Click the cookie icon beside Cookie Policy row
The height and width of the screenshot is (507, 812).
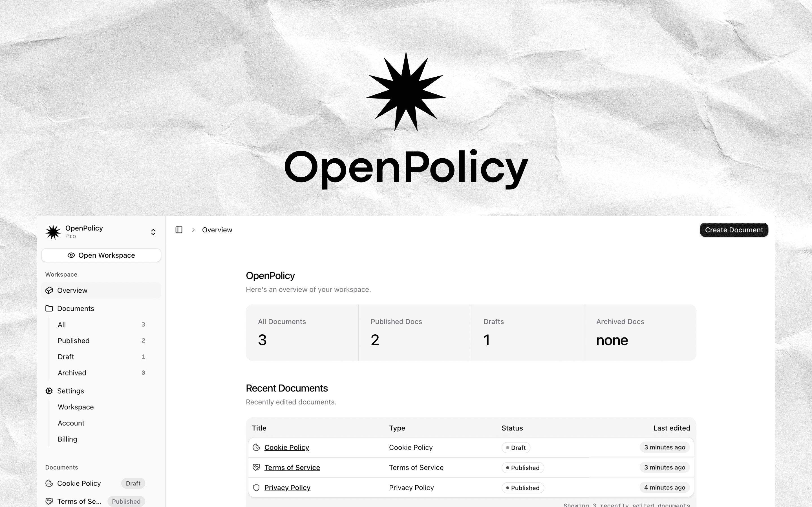[x=257, y=447]
